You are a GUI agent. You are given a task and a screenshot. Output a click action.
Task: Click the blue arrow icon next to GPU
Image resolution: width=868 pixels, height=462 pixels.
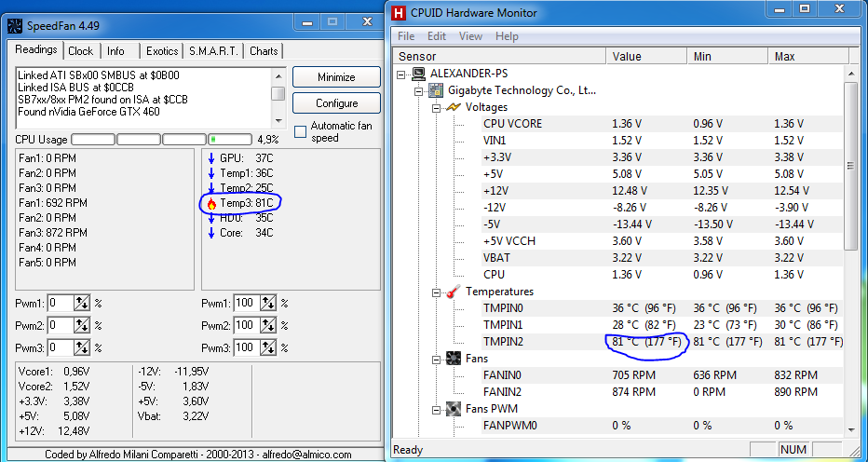tap(210, 158)
